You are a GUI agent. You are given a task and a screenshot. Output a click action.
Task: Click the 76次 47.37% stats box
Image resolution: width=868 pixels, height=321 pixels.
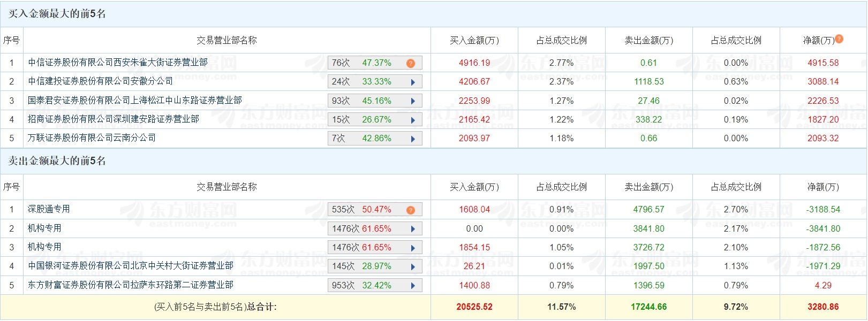click(x=375, y=63)
